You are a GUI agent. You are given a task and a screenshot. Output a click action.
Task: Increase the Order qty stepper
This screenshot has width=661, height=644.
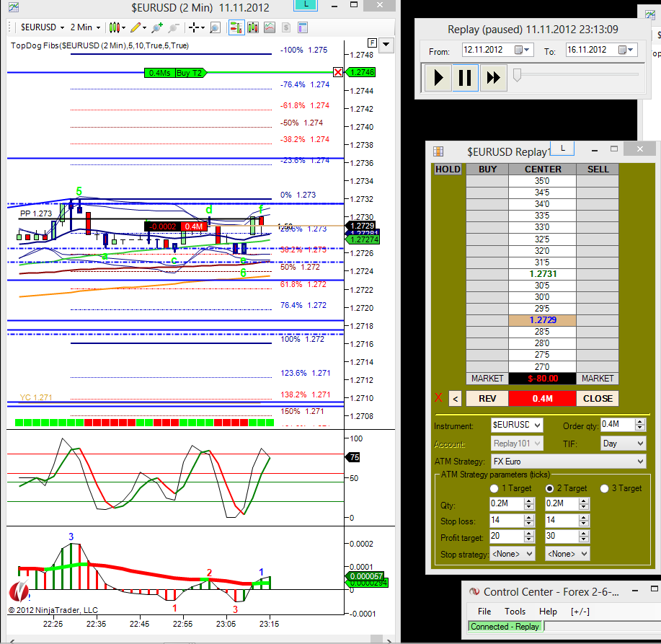(x=640, y=421)
